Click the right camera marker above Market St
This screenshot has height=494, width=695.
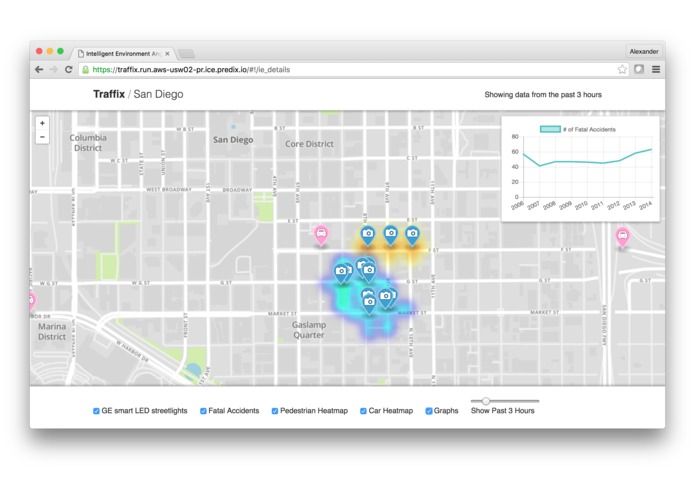click(x=386, y=298)
